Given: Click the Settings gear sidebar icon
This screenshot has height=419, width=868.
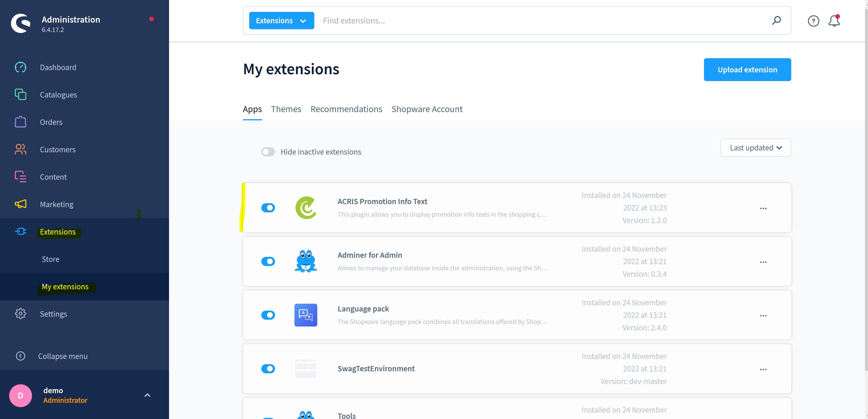Looking at the screenshot, I should click(21, 313).
